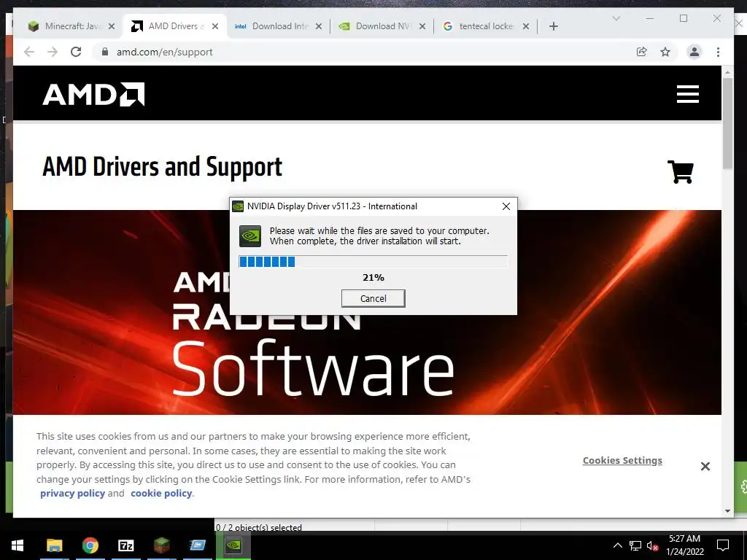The width and height of the screenshot is (747, 560).
Task: Click the NVIDIA icon in dialog title
Action: pos(238,206)
